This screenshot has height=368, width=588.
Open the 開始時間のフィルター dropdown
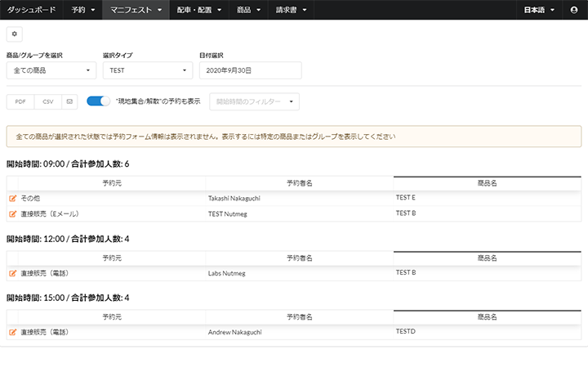click(x=254, y=101)
